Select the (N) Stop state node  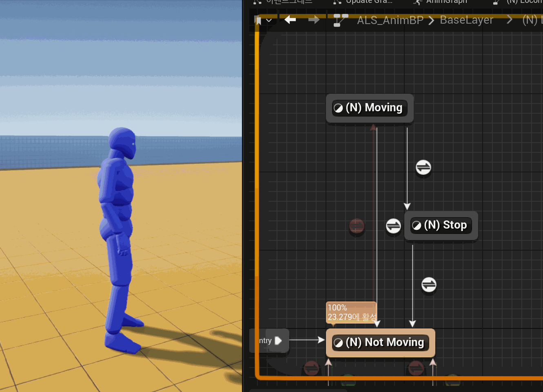pyautogui.click(x=441, y=225)
